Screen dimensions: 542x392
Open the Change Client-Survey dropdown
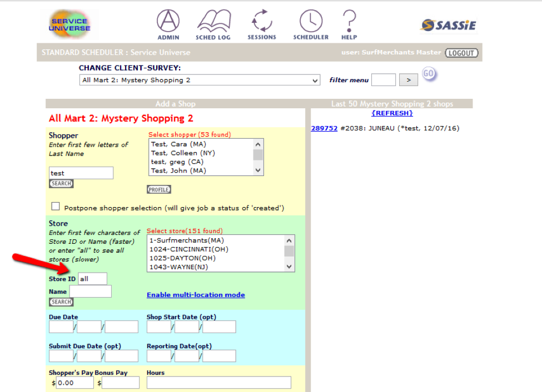pyautogui.click(x=200, y=80)
